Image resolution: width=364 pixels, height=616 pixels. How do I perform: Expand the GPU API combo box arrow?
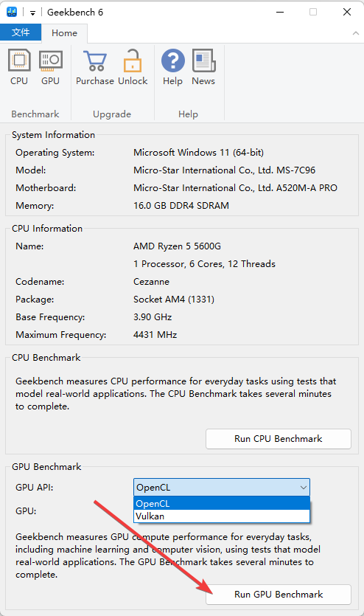pyautogui.click(x=303, y=488)
